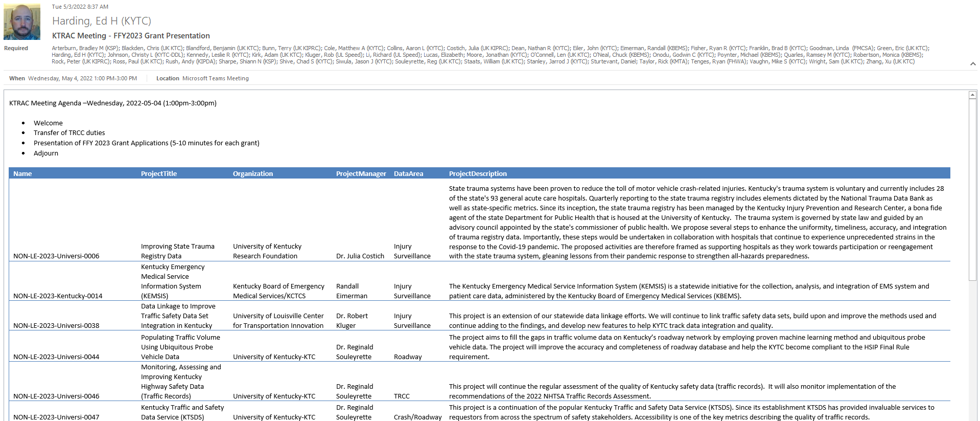Viewport: 980px width, 421px height.
Task: Click the Microsoft Teams Meeting location text
Action: coord(216,78)
